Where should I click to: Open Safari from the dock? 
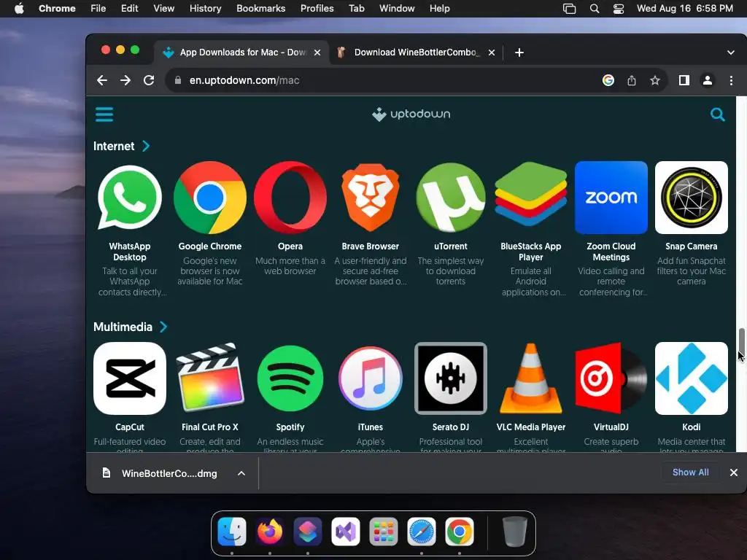pyautogui.click(x=422, y=532)
